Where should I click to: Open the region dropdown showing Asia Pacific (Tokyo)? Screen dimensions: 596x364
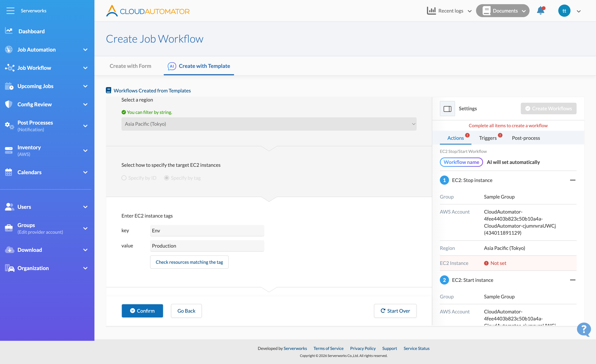click(x=269, y=124)
